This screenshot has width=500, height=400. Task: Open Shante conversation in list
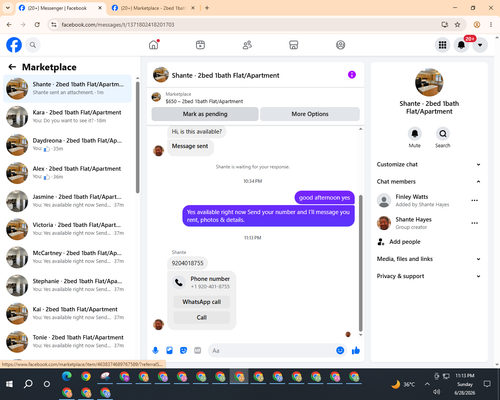[67, 89]
